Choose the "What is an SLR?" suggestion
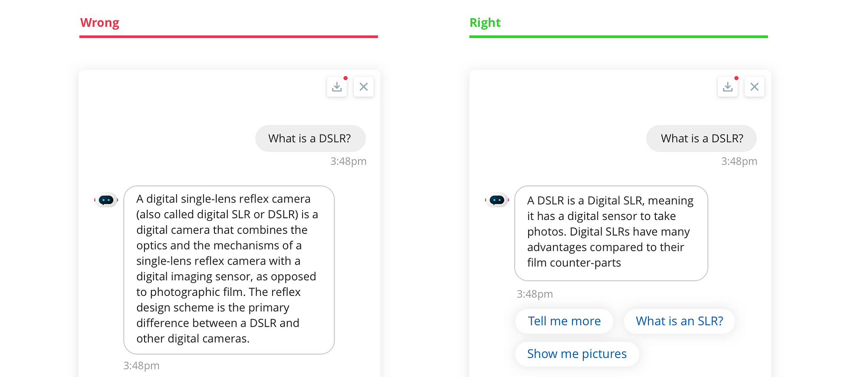The image size is (868, 377). click(679, 321)
